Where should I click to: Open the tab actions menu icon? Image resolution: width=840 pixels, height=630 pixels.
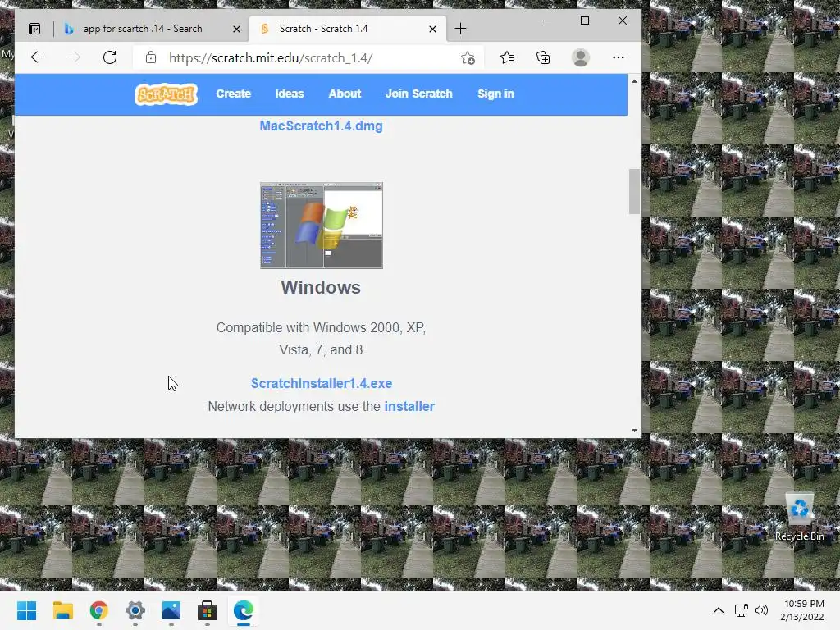point(34,29)
